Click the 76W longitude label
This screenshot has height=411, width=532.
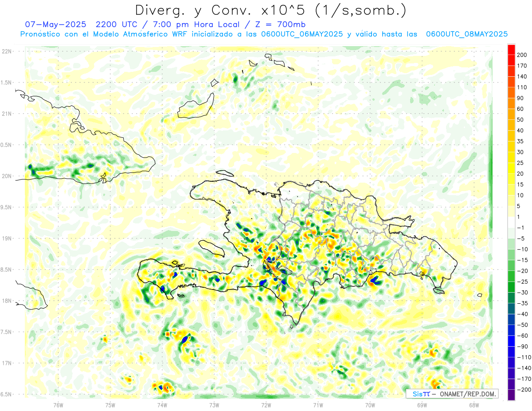[58, 404]
